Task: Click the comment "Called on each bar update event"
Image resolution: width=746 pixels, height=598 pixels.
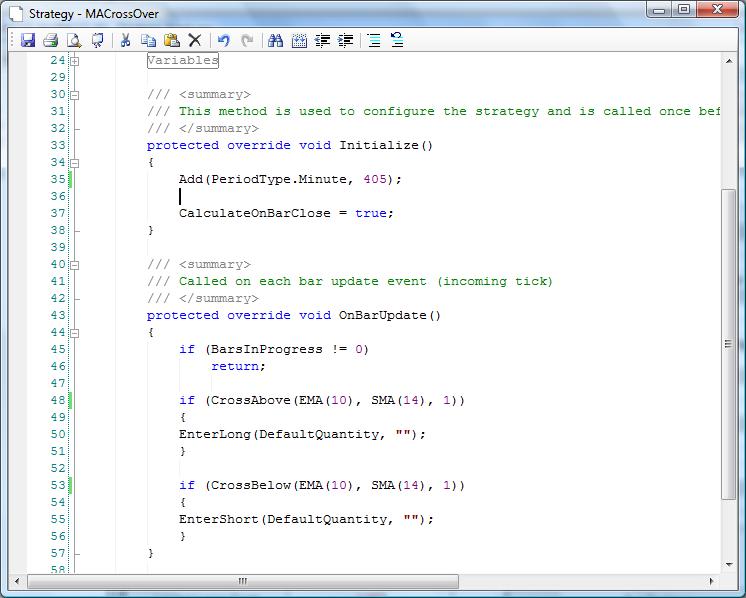Action: (303, 281)
